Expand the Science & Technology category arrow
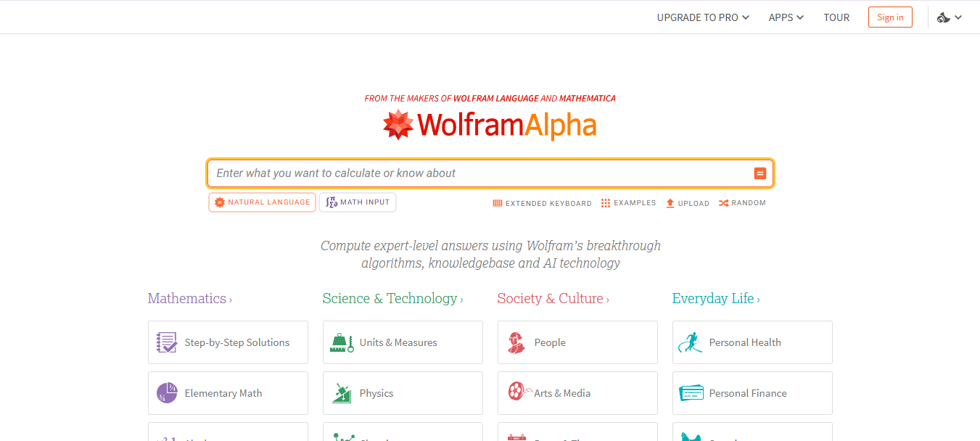The image size is (980, 441). [x=461, y=300]
